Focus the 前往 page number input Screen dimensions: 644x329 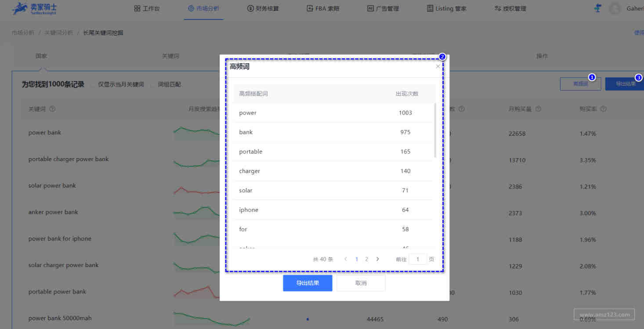click(x=417, y=259)
